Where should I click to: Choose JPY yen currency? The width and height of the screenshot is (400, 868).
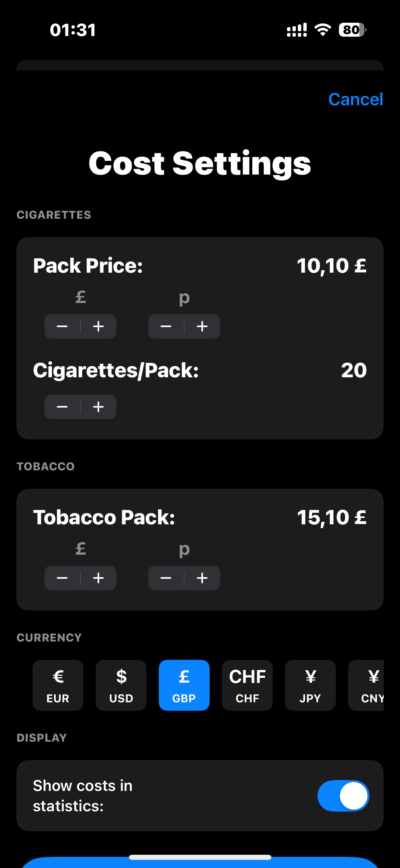(310, 685)
